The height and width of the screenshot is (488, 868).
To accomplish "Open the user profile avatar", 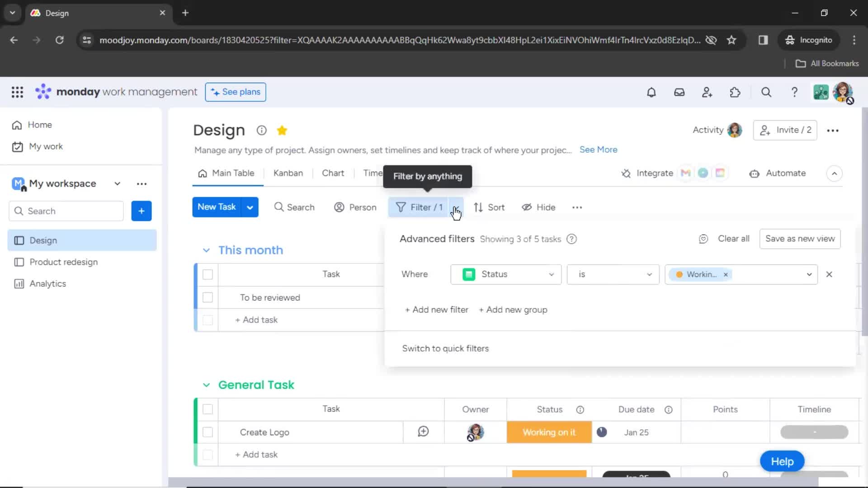I will click(x=843, y=92).
